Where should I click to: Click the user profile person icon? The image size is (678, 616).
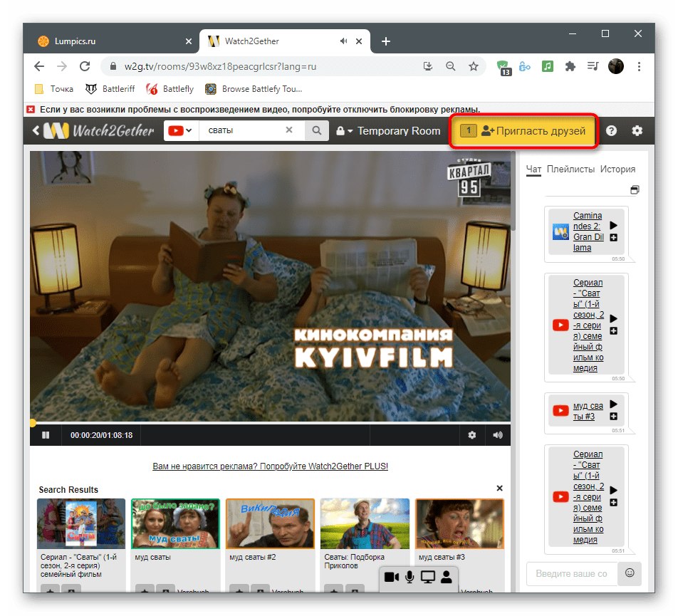coord(447,577)
